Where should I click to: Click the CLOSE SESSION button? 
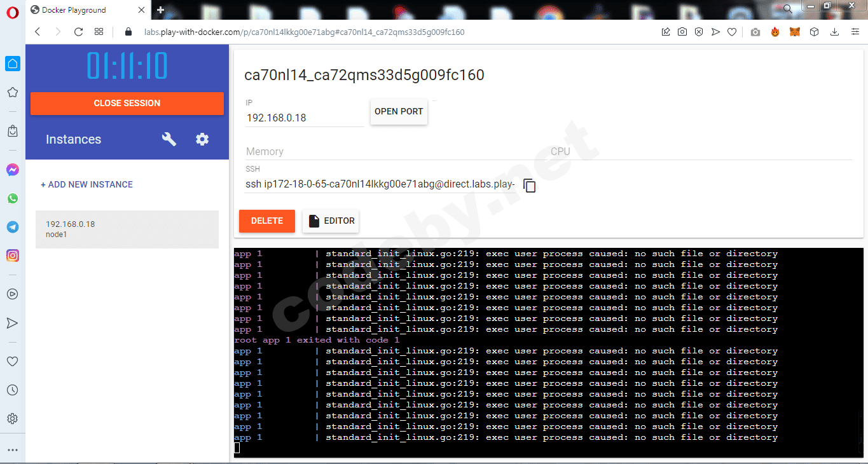(x=127, y=103)
